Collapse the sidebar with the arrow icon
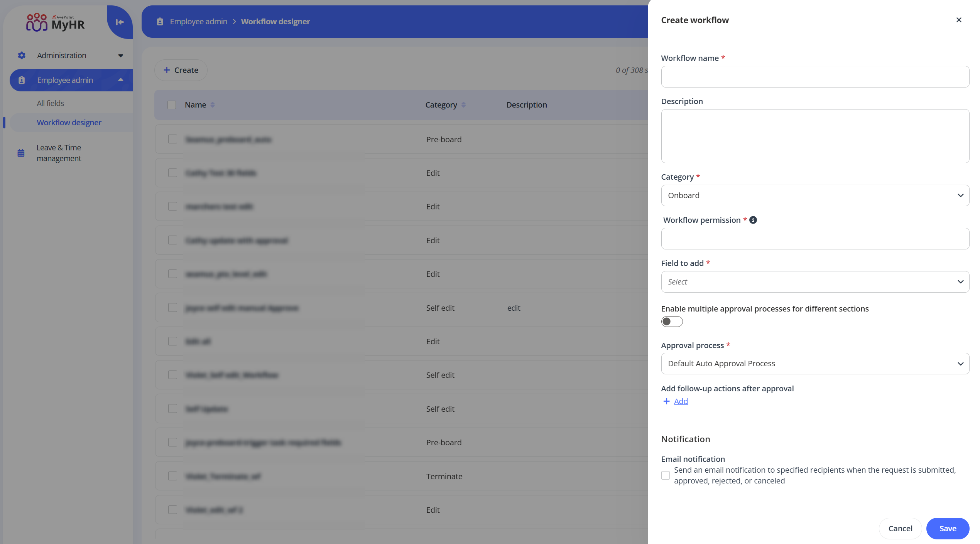The height and width of the screenshot is (544, 980). [120, 22]
